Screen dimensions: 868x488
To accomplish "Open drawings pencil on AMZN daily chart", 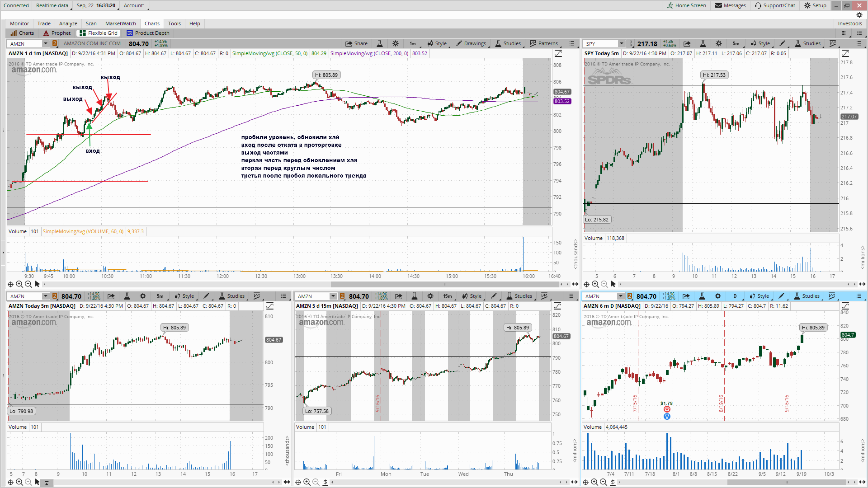I will click(x=782, y=296).
